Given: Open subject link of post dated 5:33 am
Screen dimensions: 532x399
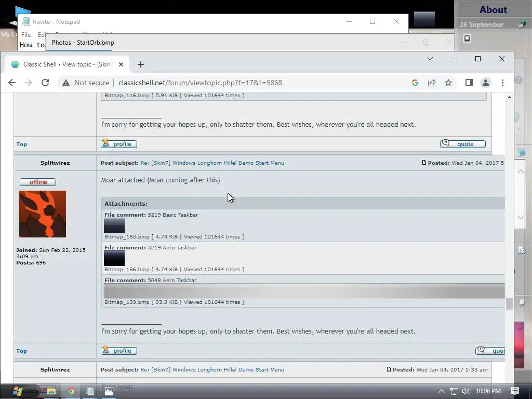Looking at the screenshot, I should point(212,369).
